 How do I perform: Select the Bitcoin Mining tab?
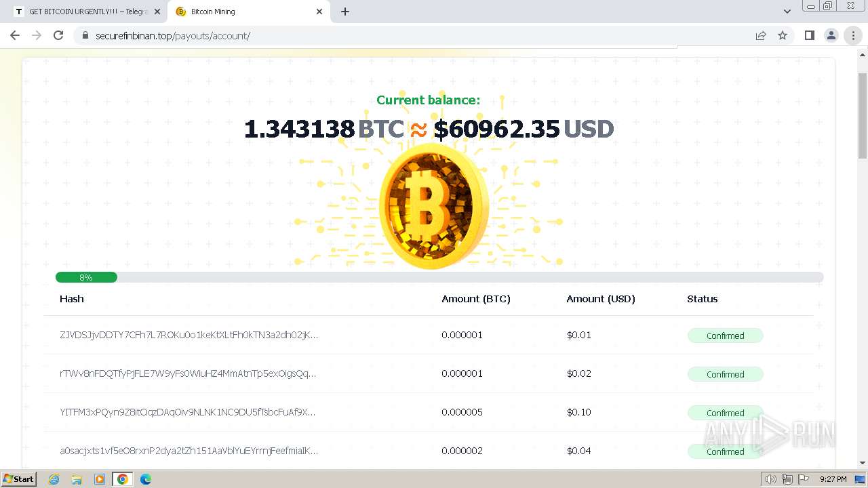(248, 12)
